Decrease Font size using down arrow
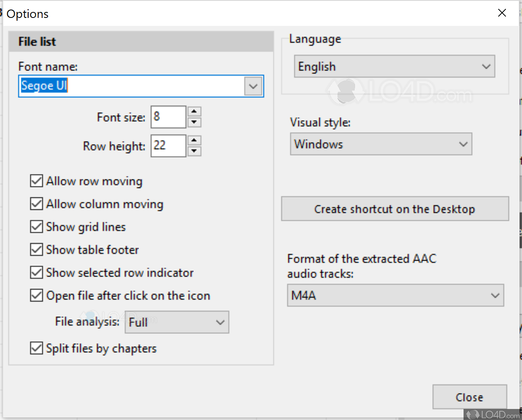The height and width of the screenshot is (420, 522). pyautogui.click(x=194, y=122)
